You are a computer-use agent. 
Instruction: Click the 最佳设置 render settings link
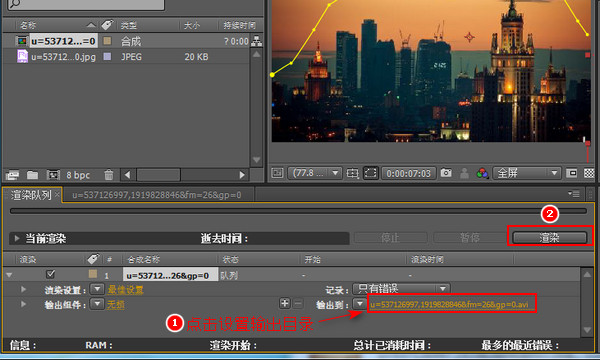126,290
